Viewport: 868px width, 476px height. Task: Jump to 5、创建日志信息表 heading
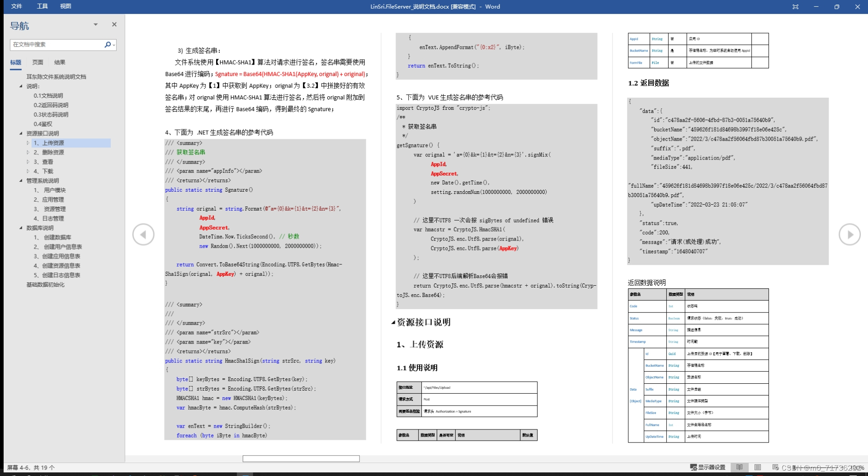pyautogui.click(x=57, y=275)
